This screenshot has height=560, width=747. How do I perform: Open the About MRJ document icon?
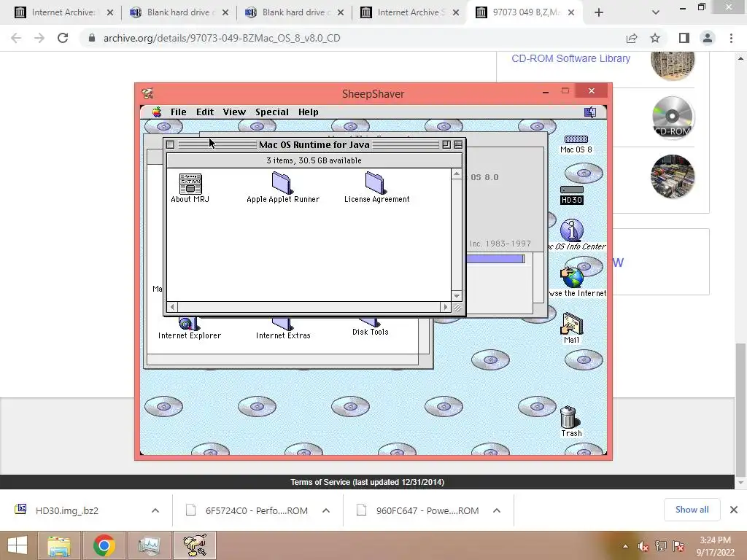pyautogui.click(x=190, y=184)
